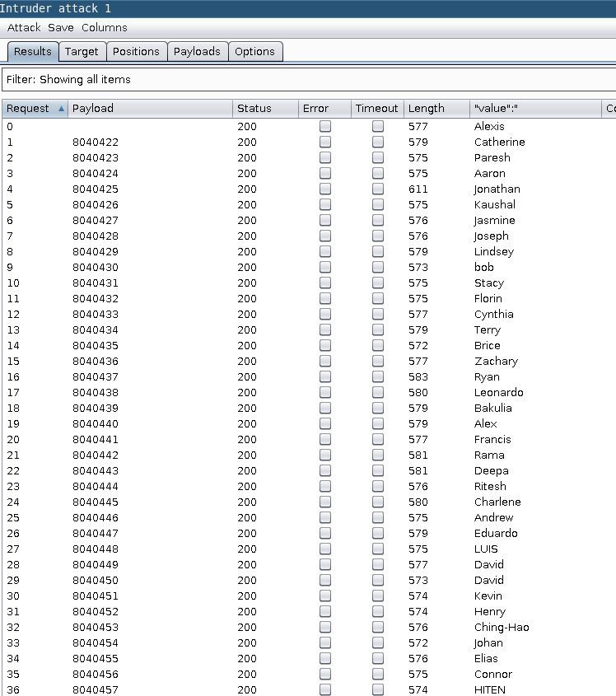Image resolution: width=616 pixels, height=696 pixels.
Task: Sort by the Timeout column header
Action: (377, 108)
